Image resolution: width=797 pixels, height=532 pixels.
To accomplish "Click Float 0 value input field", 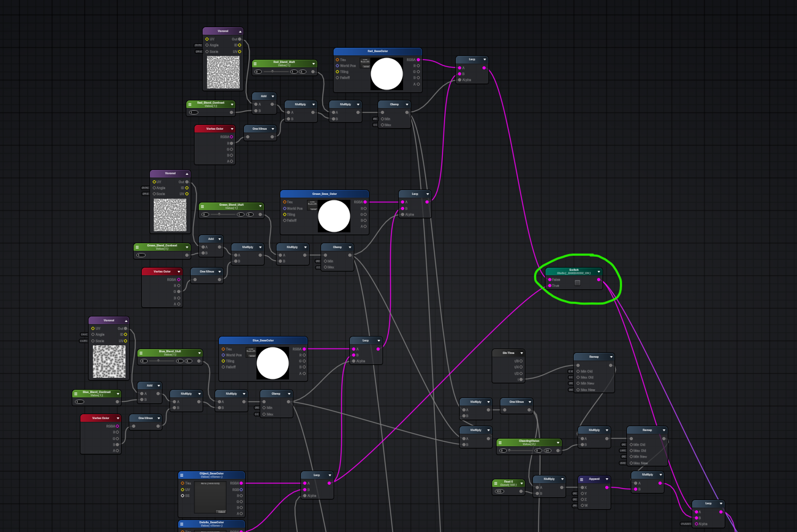I will (x=499, y=491).
